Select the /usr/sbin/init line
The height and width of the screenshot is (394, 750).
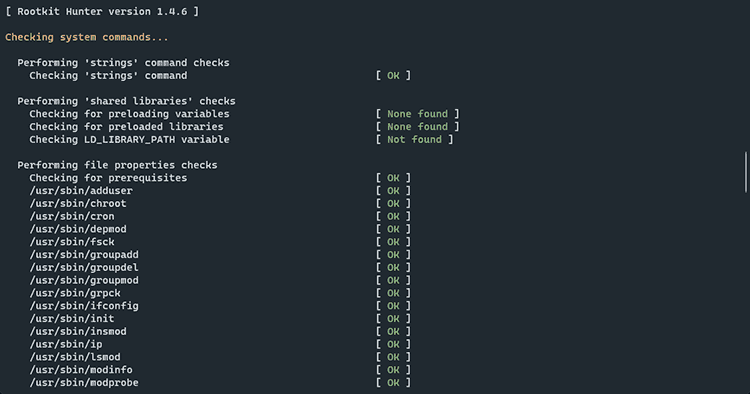[72, 319]
